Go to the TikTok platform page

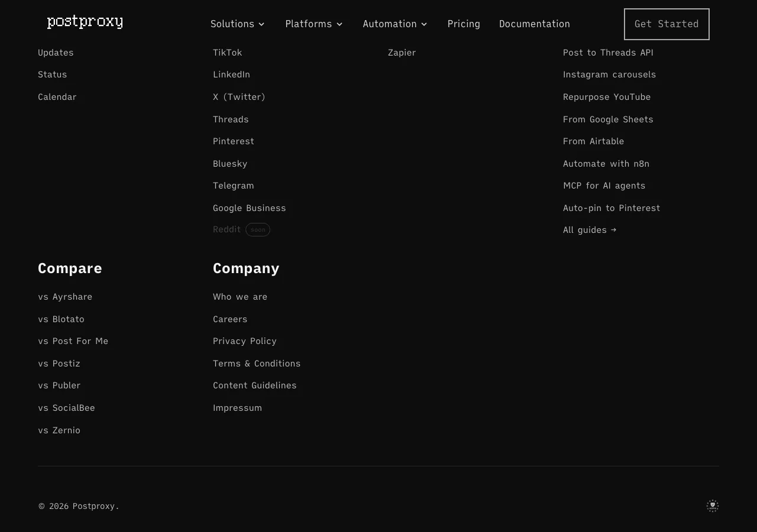(x=228, y=53)
